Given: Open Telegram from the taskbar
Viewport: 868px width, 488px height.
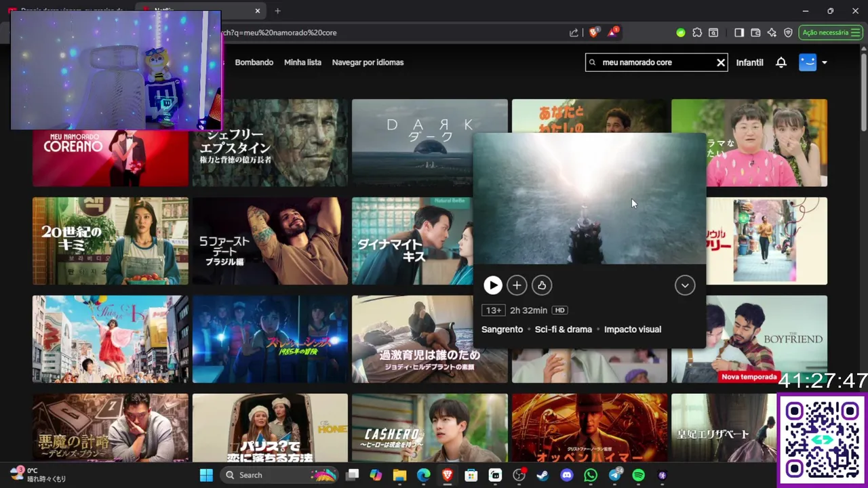Looking at the screenshot, I should pyautogui.click(x=615, y=475).
